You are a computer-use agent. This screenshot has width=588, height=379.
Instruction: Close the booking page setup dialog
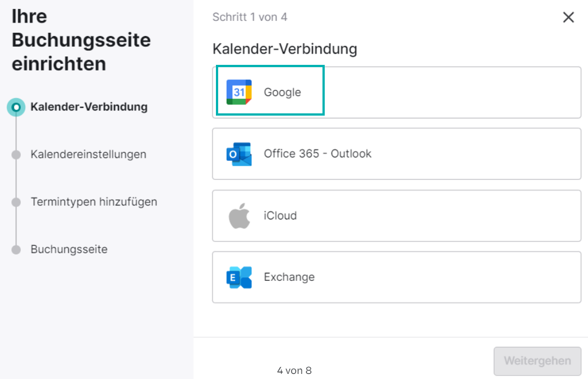pos(568,17)
